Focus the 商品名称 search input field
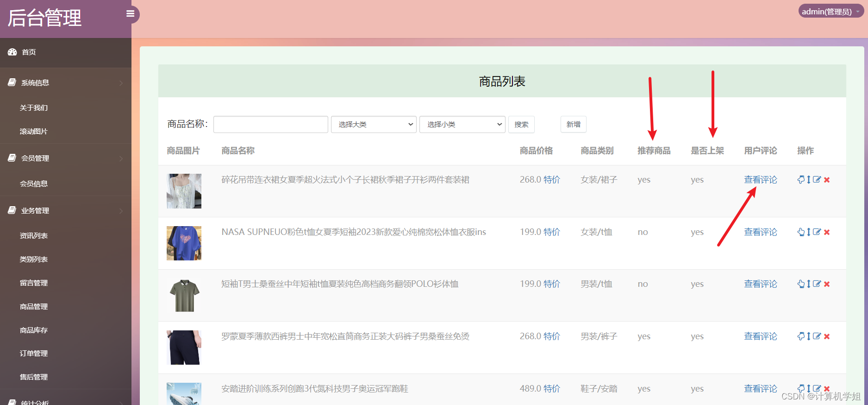The width and height of the screenshot is (868, 405). (x=271, y=124)
